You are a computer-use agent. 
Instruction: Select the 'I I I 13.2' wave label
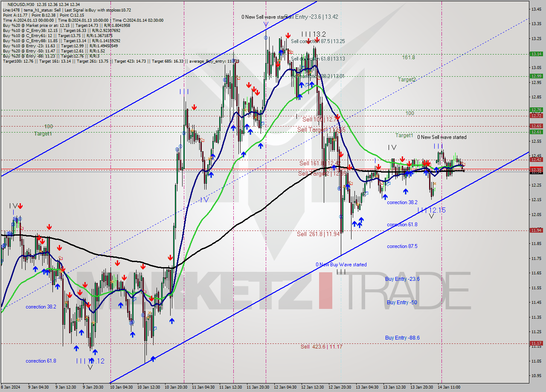point(314,34)
